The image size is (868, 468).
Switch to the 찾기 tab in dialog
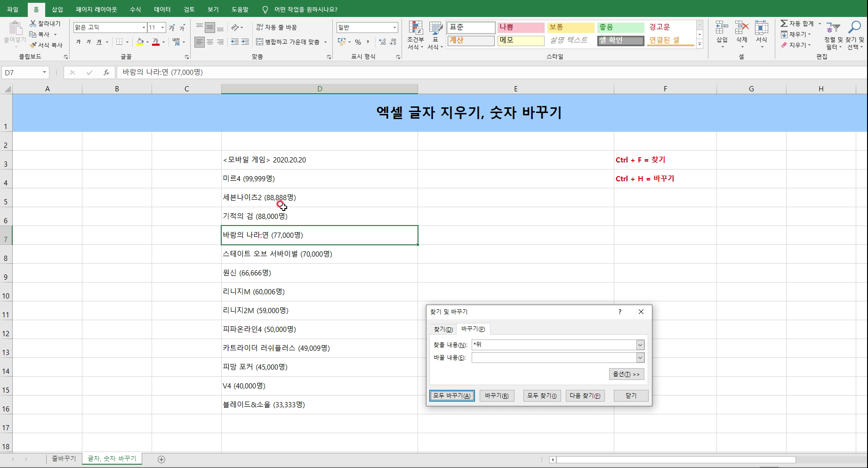point(443,329)
